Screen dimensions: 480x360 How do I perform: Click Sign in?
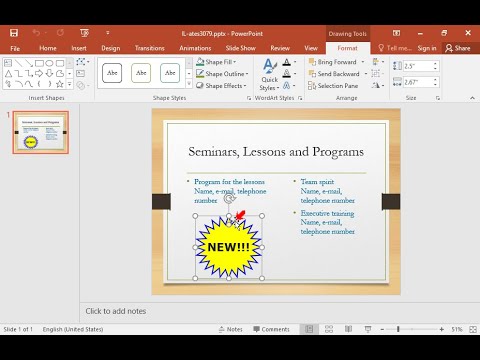(427, 48)
